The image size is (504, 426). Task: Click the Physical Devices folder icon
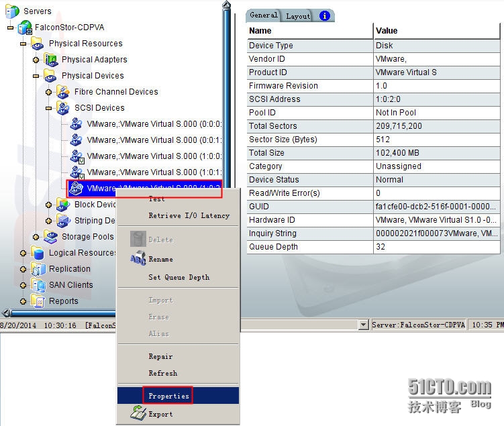point(50,76)
